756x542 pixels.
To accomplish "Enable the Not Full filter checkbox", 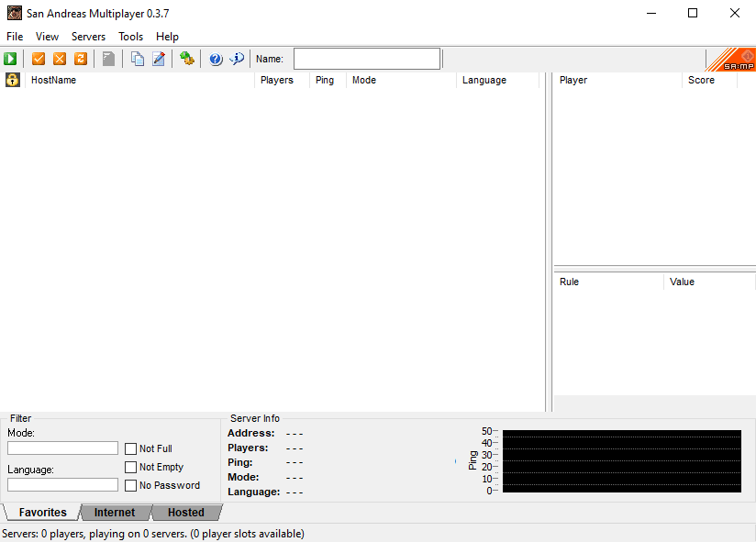I will 131,448.
